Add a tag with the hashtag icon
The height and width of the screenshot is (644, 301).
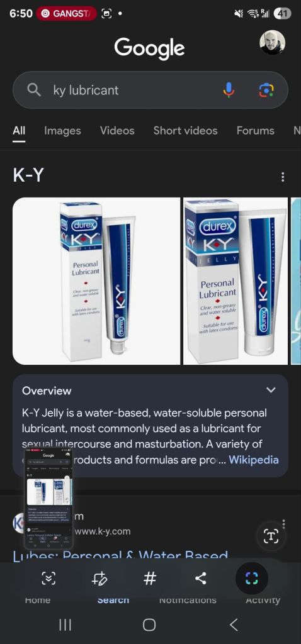click(x=150, y=579)
